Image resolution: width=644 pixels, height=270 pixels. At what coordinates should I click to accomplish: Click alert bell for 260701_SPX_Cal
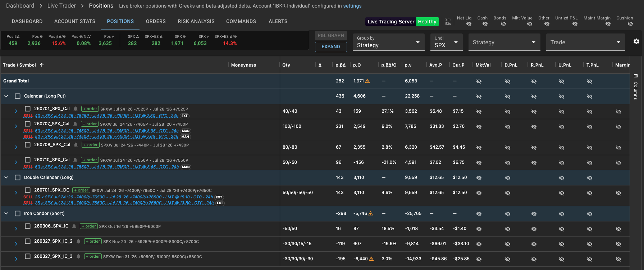click(x=76, y=109)
